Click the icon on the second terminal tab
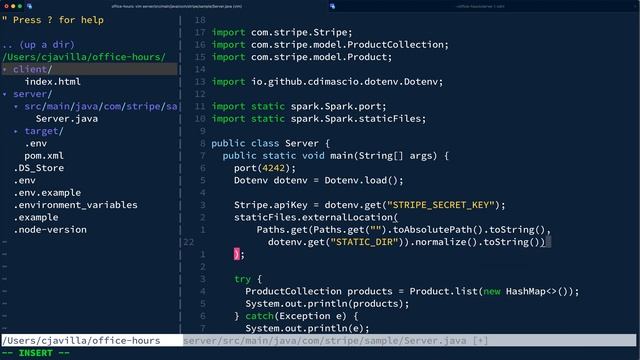The image size is (640, 360). [x=332, y=6]
